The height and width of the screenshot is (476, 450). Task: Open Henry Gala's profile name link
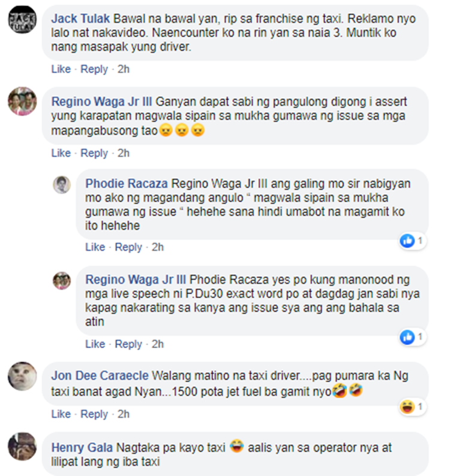82,447
